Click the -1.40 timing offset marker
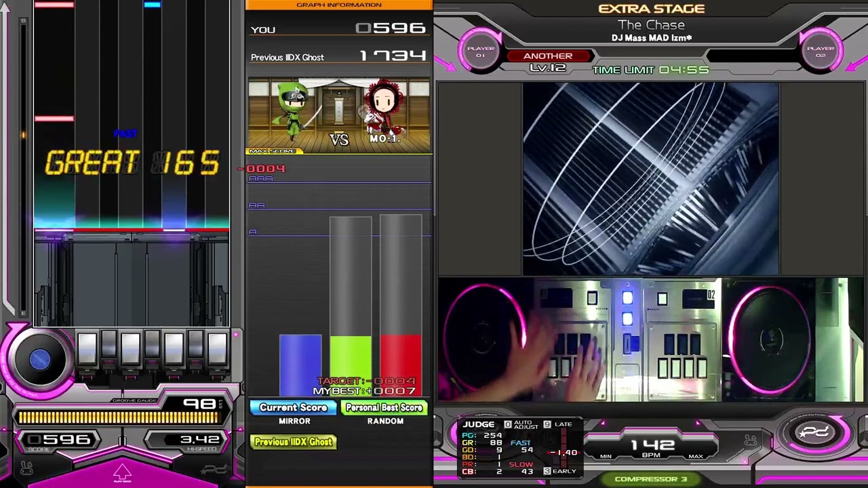868x488 pixels. pos(563,452)
